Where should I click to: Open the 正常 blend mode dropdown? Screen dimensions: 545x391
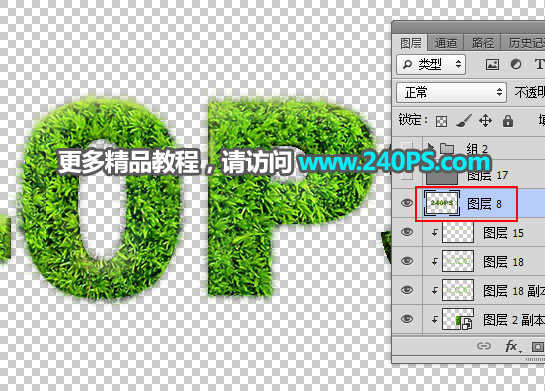(451, 92)
